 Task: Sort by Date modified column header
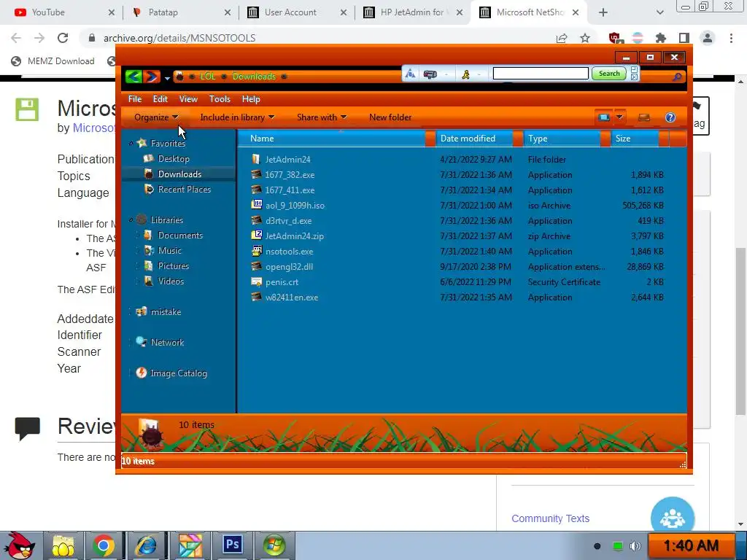coord(474,139)
